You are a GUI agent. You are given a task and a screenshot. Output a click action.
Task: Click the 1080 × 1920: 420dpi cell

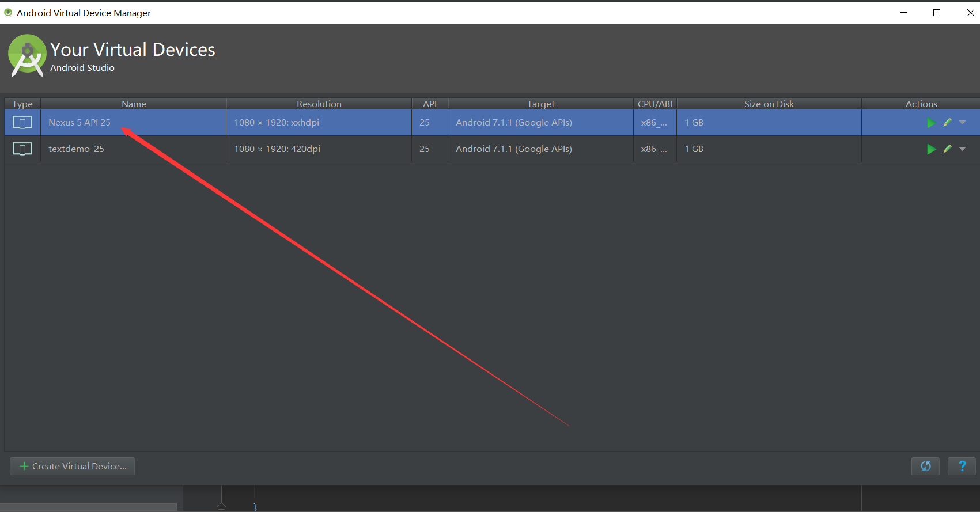tap(319, 149)
